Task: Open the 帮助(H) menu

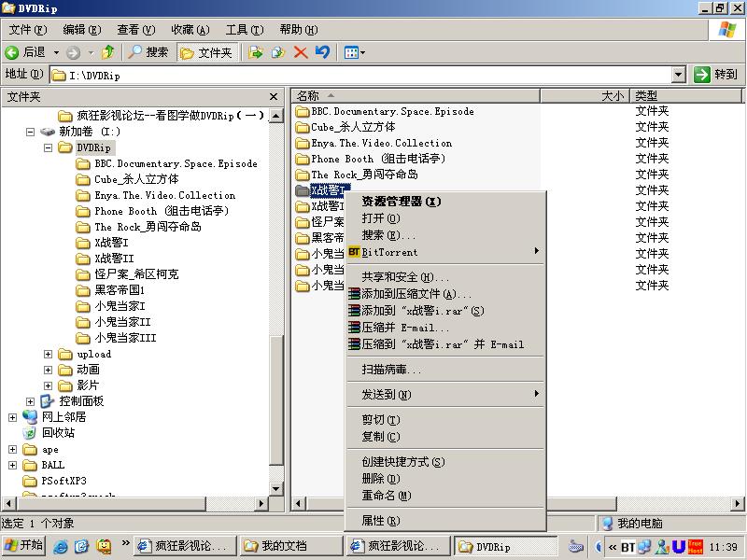Action: [x=299, y=30]
